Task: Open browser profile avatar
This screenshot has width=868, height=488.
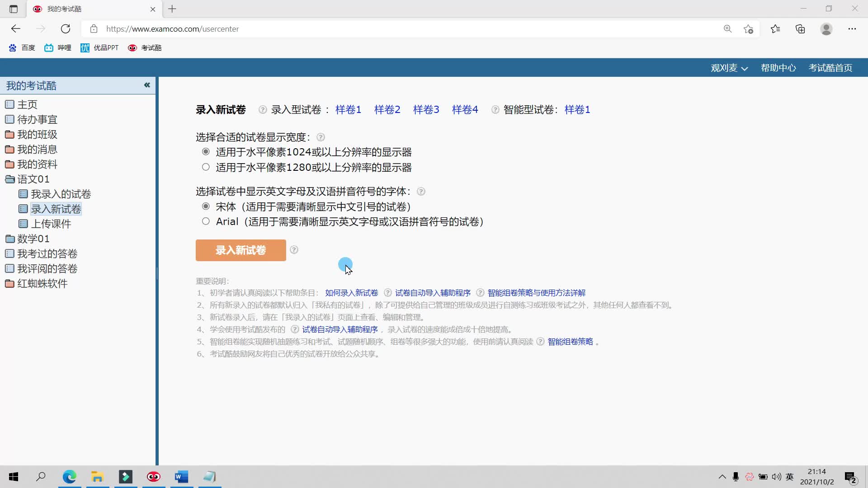Action: click(826, 29)
